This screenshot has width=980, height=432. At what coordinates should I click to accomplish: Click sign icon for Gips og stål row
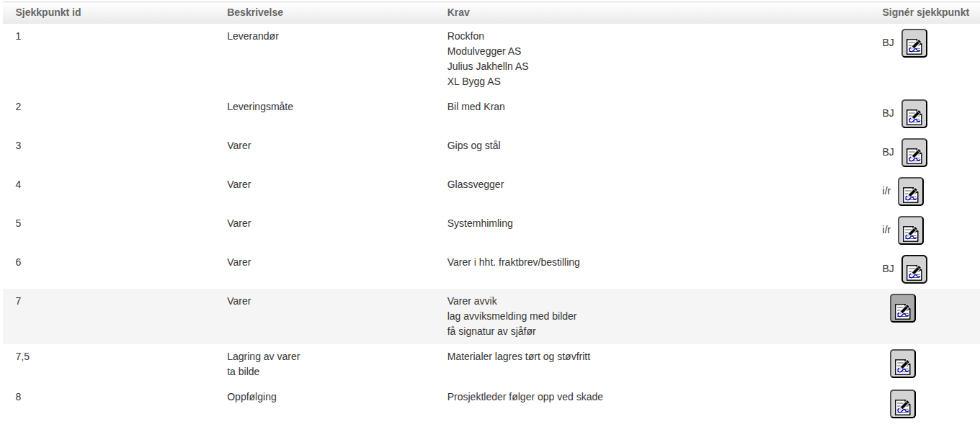914,153
